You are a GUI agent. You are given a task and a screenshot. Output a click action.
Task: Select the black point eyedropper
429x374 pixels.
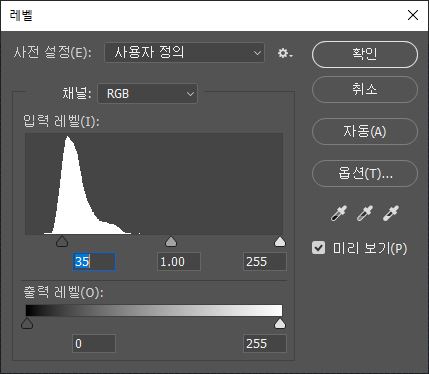click(x=339, y=213)
